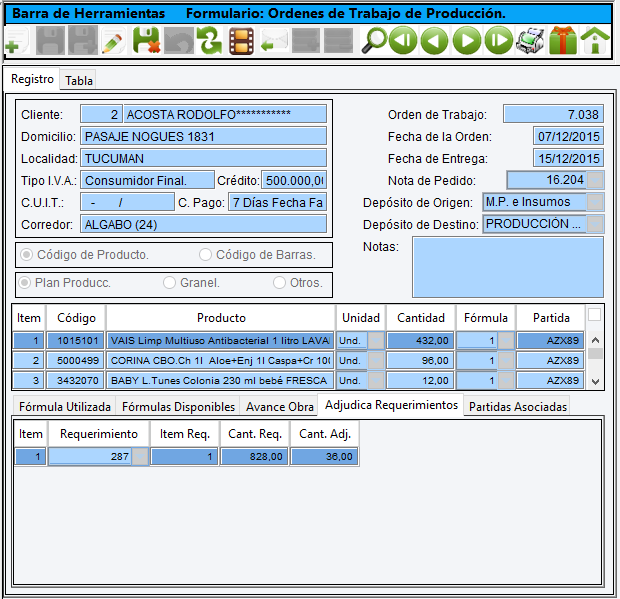Click the green refresh arrows icon

tap(210, 40)
